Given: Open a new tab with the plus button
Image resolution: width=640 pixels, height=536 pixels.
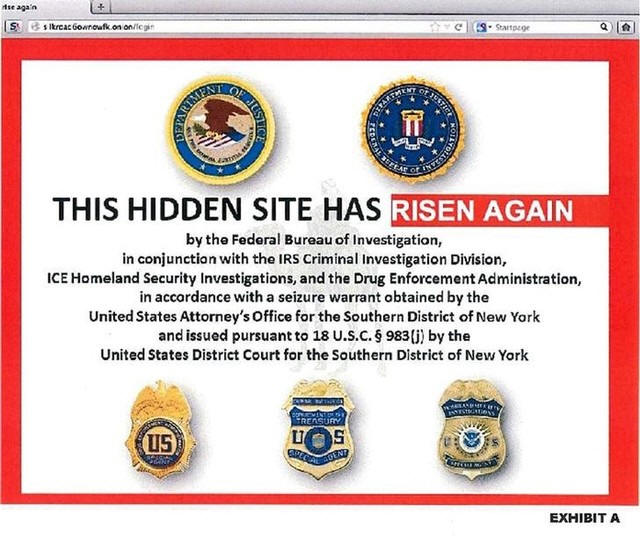Looking at the screenshot, I should pos(102,7).
